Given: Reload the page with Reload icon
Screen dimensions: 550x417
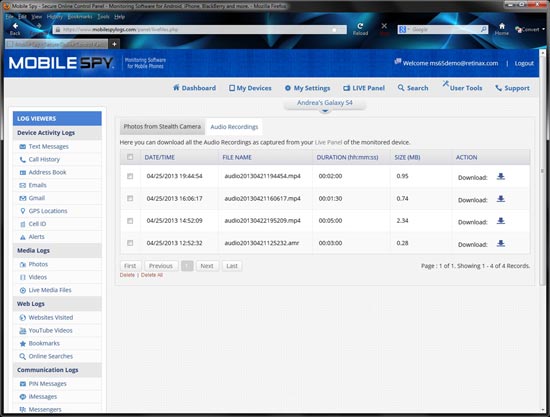Looking at the screenshot, I should click(x=360, y=26).
